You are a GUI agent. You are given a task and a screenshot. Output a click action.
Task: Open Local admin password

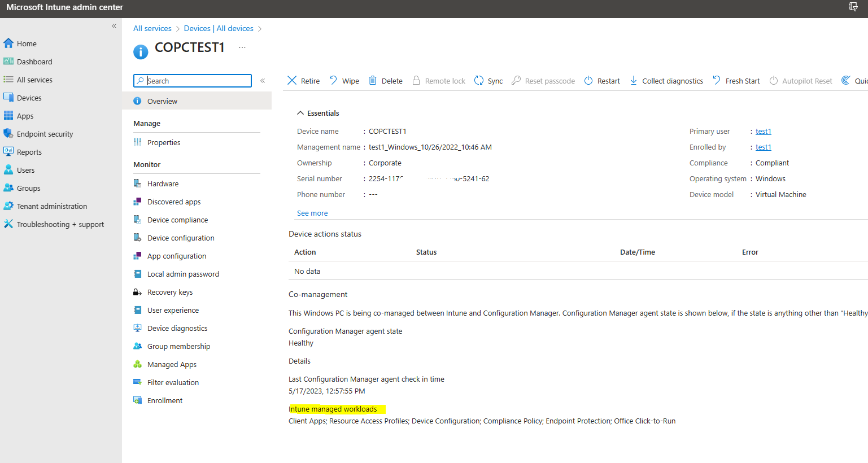(183, 274)
